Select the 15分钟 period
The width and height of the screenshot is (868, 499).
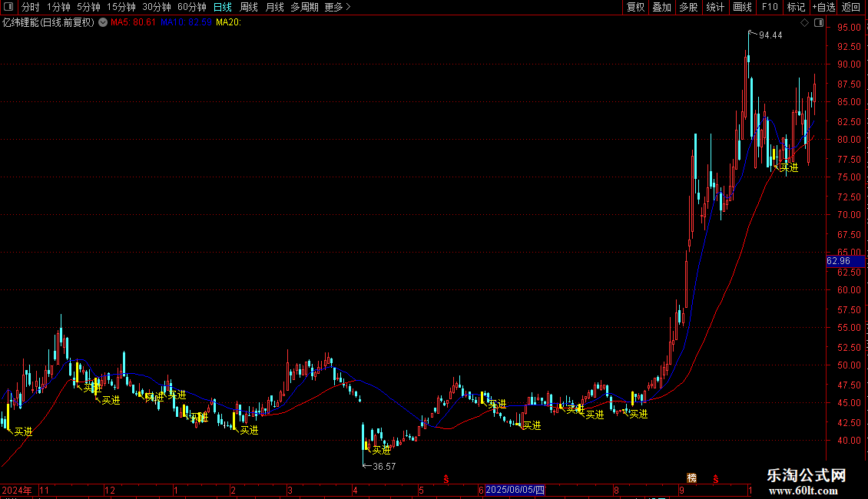[121, 7]
